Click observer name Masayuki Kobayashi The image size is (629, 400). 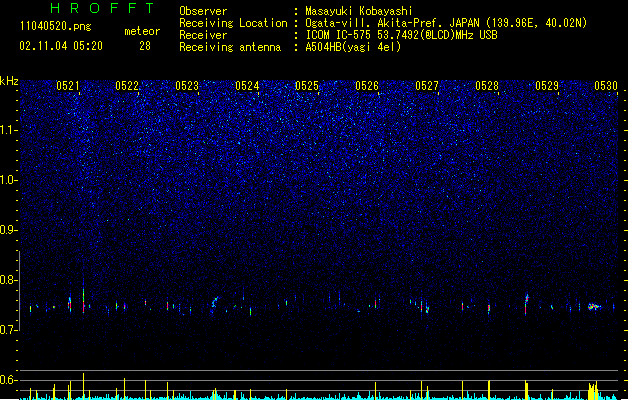coord(359,11)
